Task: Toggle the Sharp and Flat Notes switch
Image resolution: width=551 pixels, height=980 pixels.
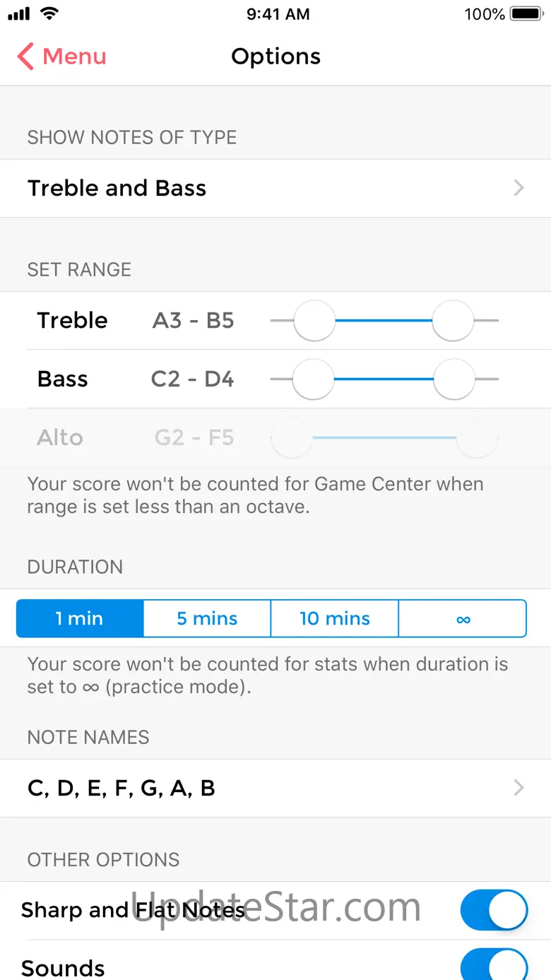Action: [x=494, y=910]
